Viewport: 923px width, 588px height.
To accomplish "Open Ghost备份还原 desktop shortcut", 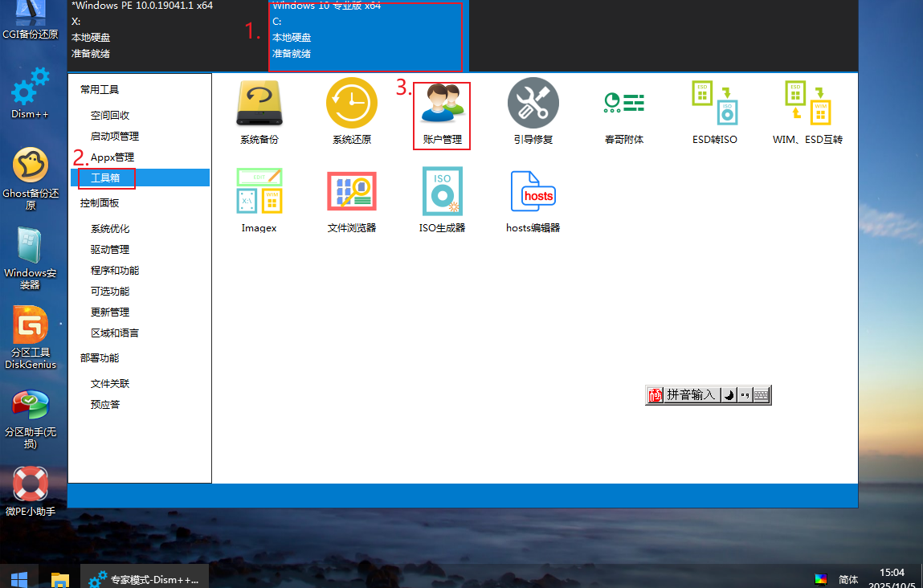I will [x=31, y=178].
